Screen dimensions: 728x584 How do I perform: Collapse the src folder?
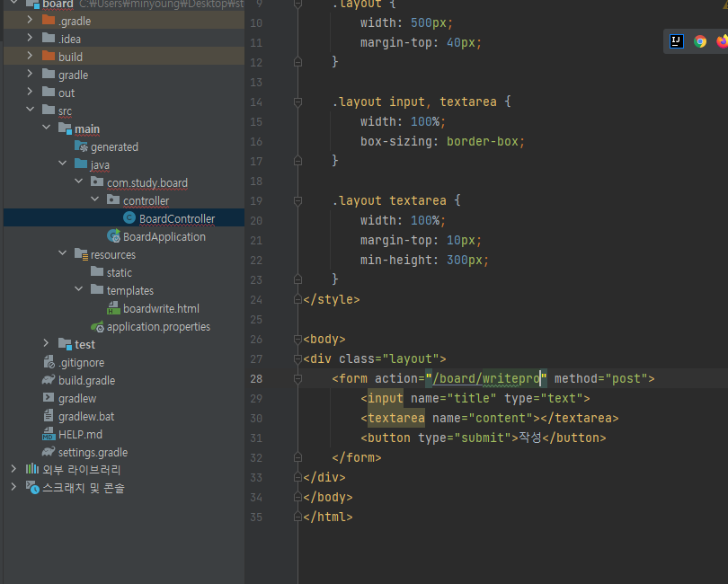point(31,110)
